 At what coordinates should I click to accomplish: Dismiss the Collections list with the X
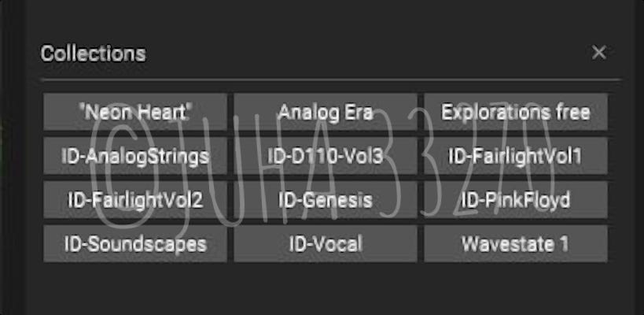(x=598, y=53)
